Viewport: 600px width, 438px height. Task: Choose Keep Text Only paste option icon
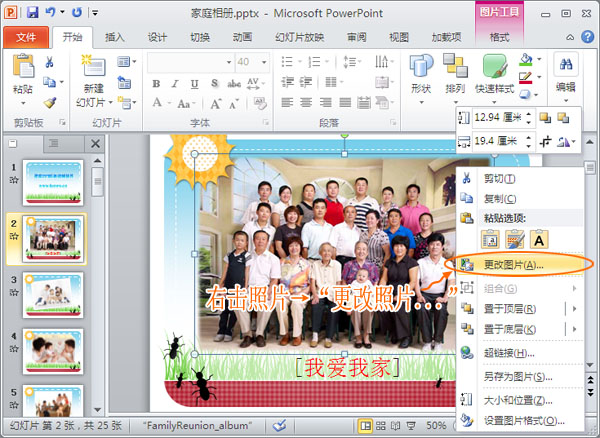[539, 239]
